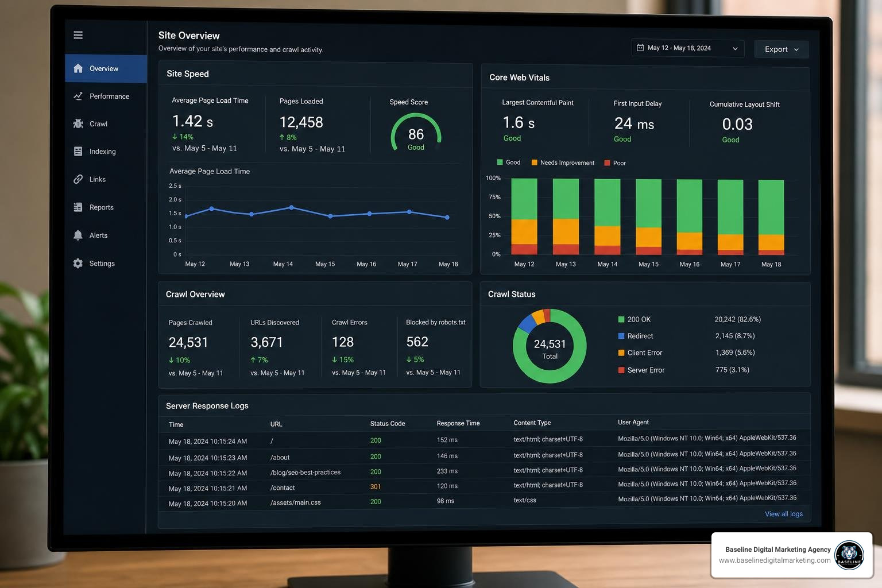Screen dimensions: 882x588
Task: Go to the Crawl section
Action: pos(106,123)
